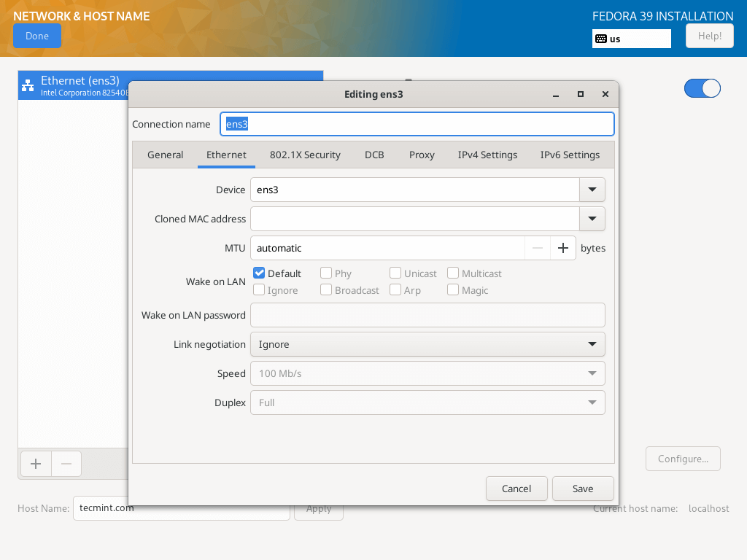Click the plus icon to add network device
747x560 pixels.
click(x=36, y=464)
